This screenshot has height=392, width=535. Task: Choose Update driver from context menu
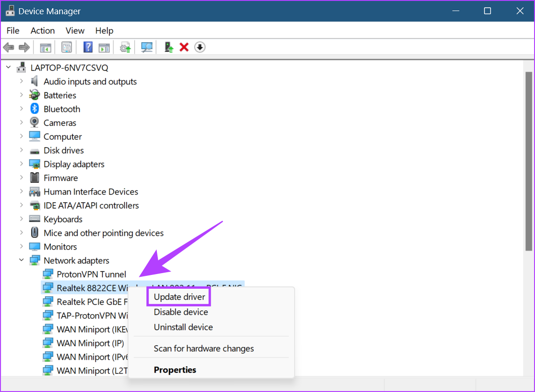[x=179, y=297]
